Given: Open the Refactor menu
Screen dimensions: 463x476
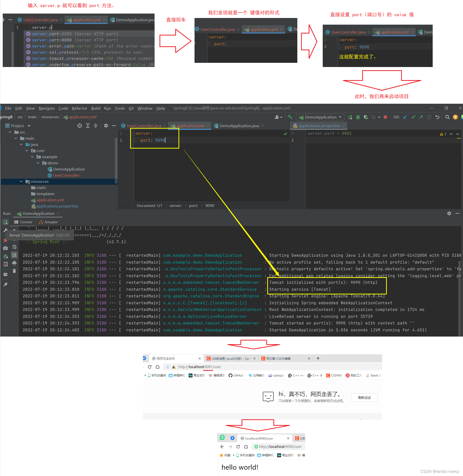Looking at the screenshot, I should point(79,108).
